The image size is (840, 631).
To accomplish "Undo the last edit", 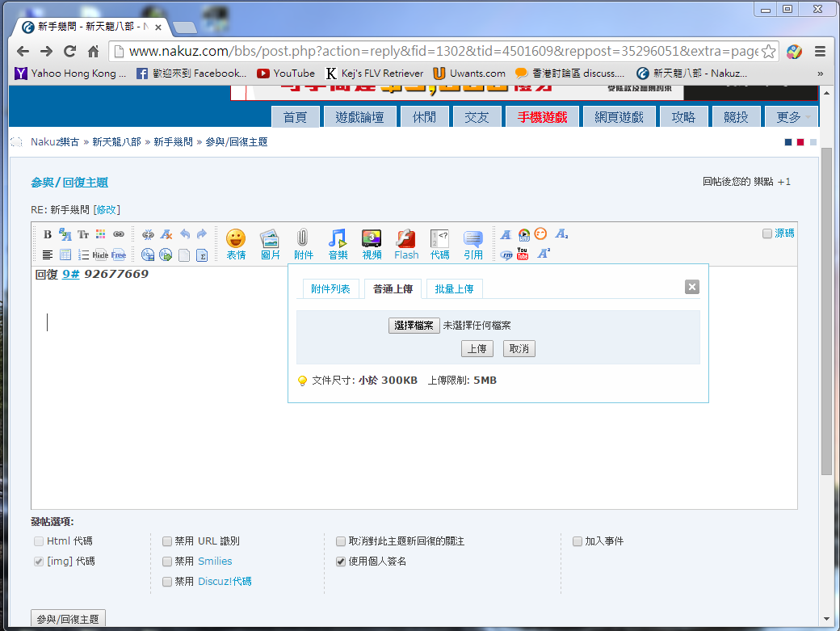I will (184, 234).
